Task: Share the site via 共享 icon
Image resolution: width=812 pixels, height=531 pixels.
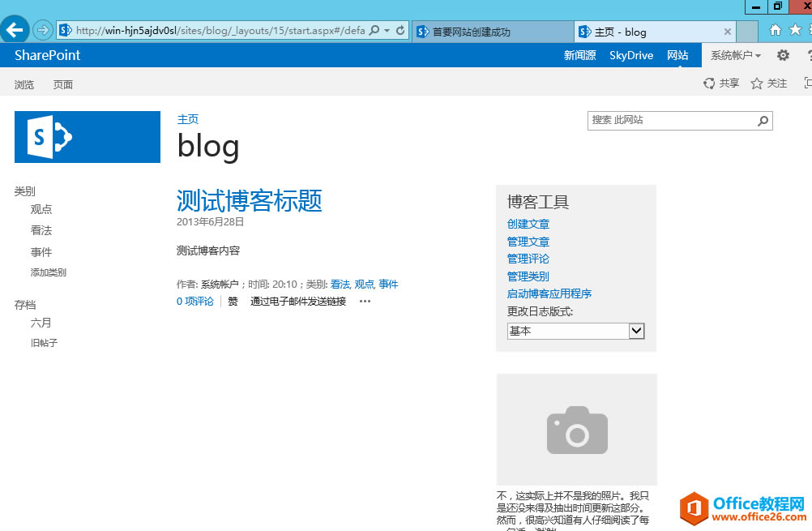Action: pyautogui.click(x=721, y=83)
